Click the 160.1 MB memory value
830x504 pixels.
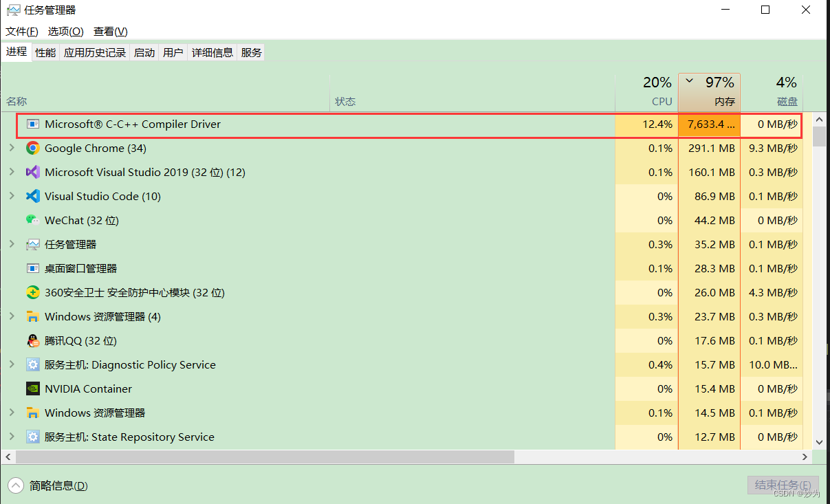tap(712, 172)
